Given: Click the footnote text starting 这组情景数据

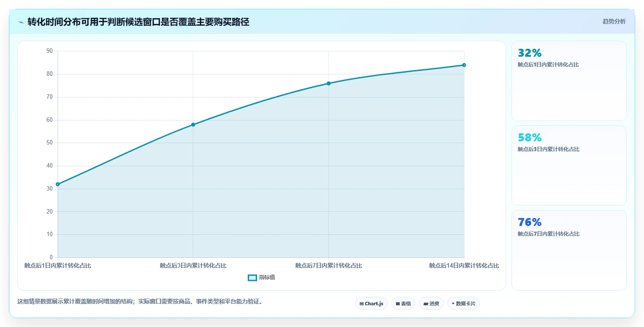Looking at the screenshot, I should coord(140,302).
